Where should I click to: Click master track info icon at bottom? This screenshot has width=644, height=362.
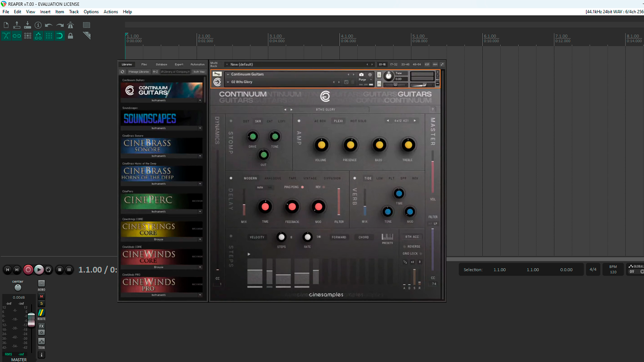[x=41, y=354]
